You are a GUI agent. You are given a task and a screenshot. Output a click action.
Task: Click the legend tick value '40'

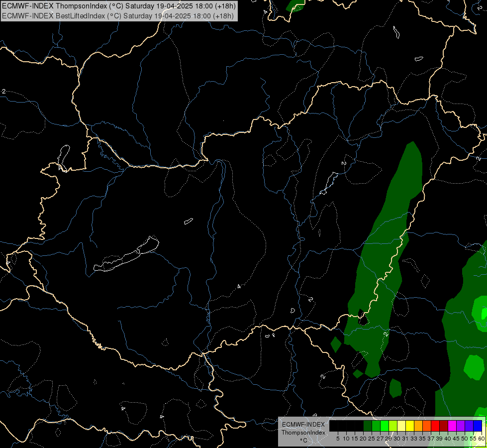(x=448, y=439)
